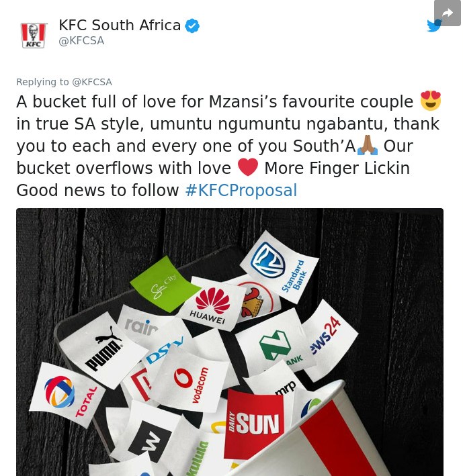The height and width of the screenshot is (476, 463).
Task: Open the @KFCSA handle under the name
Action: point(81,41)
